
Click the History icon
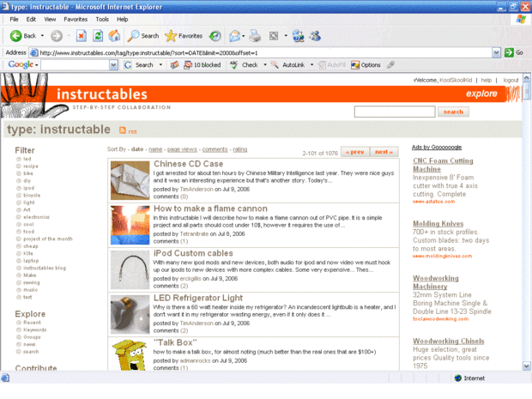click(x=215, y=36)
